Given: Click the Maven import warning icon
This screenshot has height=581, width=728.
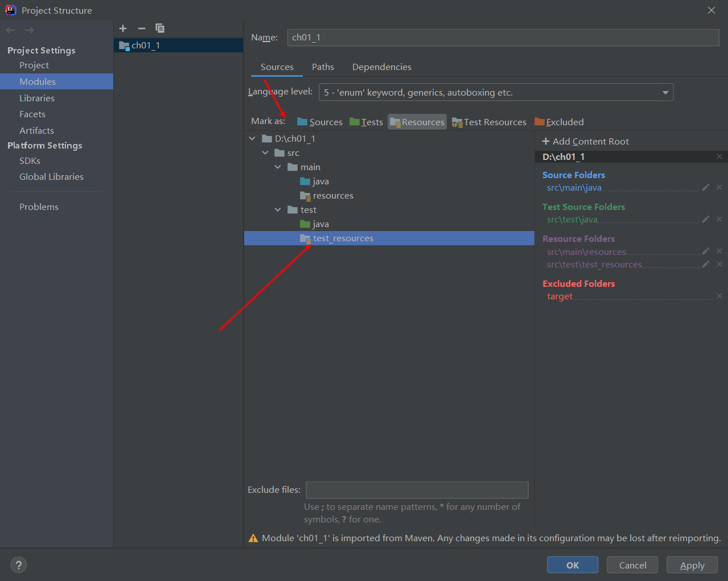Looking at the screenshot, I should pyautogui.click(x=253, y=538).
